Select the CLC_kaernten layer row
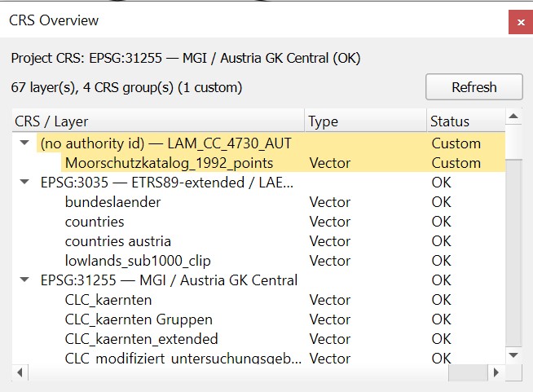The height and width of the screenshot is (392, 533). point(258,300)
